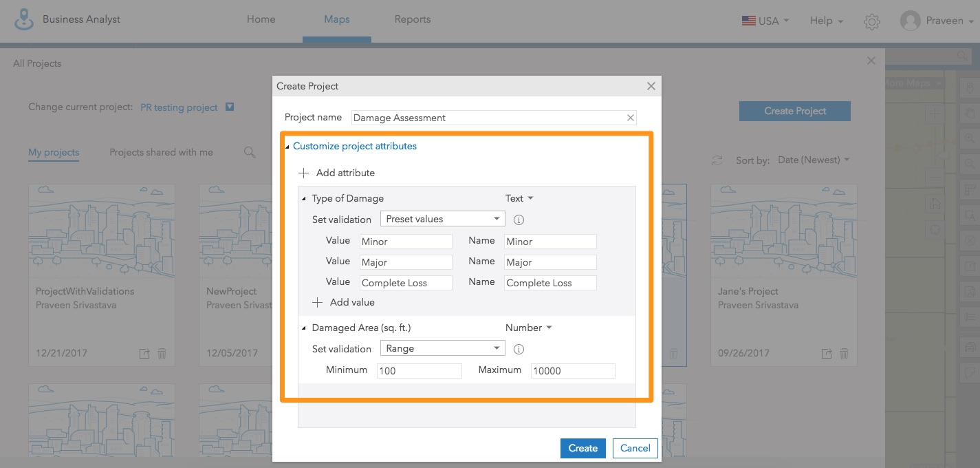Click the Value field containing Complete Loss
Viewport: 980px width, 468px height.
coord(406,283)
